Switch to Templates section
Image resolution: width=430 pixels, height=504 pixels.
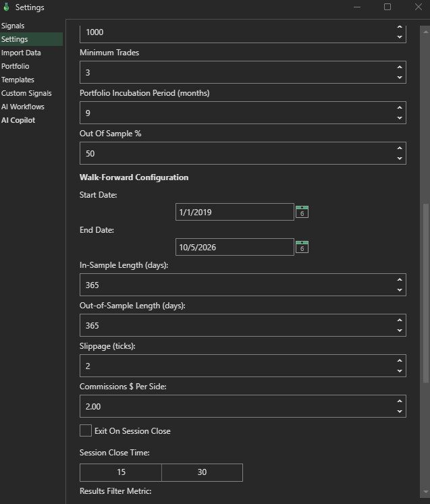pyautogui.click(x=18, y=80)
